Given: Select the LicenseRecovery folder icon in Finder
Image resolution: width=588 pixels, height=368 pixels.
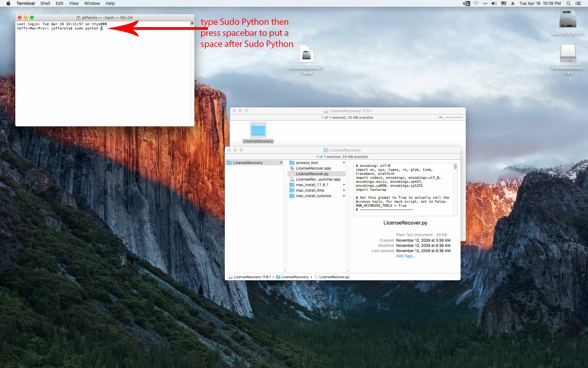Looking at the screenshot, I should (x=258, y=130).
